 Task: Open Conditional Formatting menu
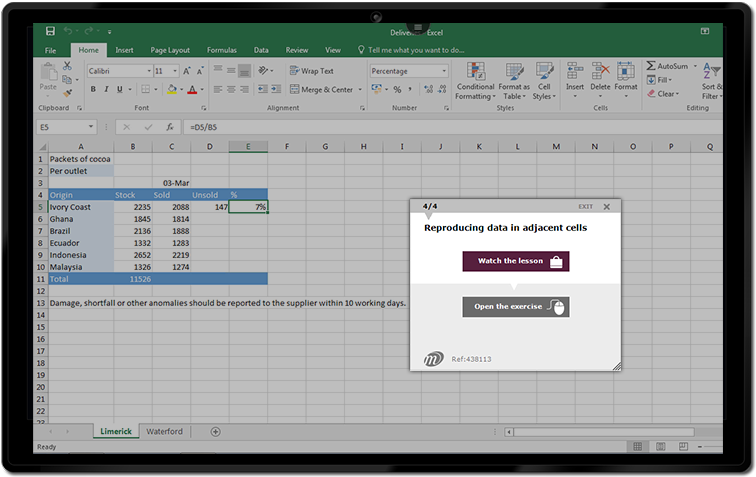tap(475, 81)
